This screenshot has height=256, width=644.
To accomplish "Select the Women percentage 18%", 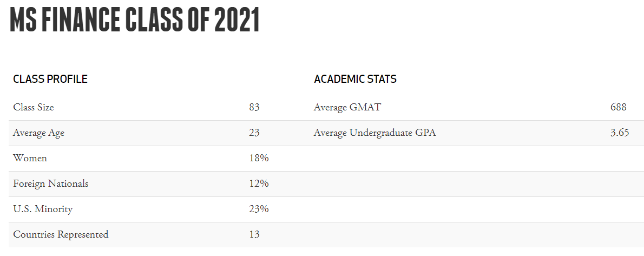I will [x=259, y=158].
